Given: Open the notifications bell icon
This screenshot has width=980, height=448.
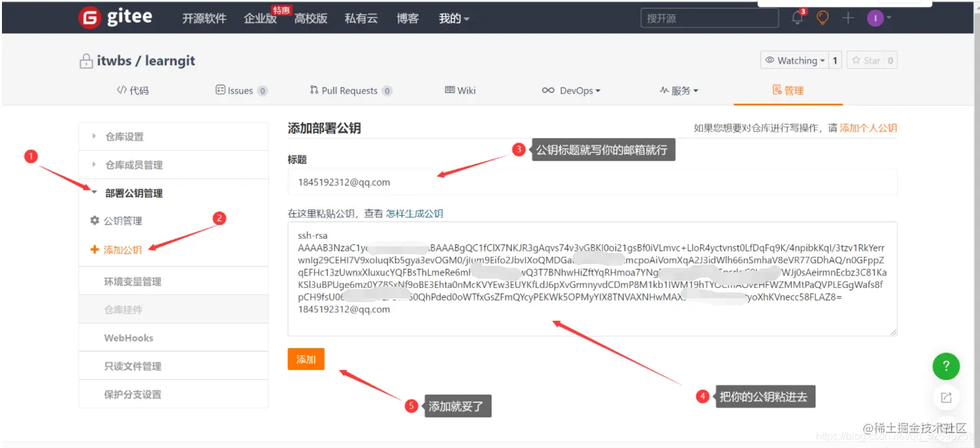Looking at the screenshot, I should point(797,18).
